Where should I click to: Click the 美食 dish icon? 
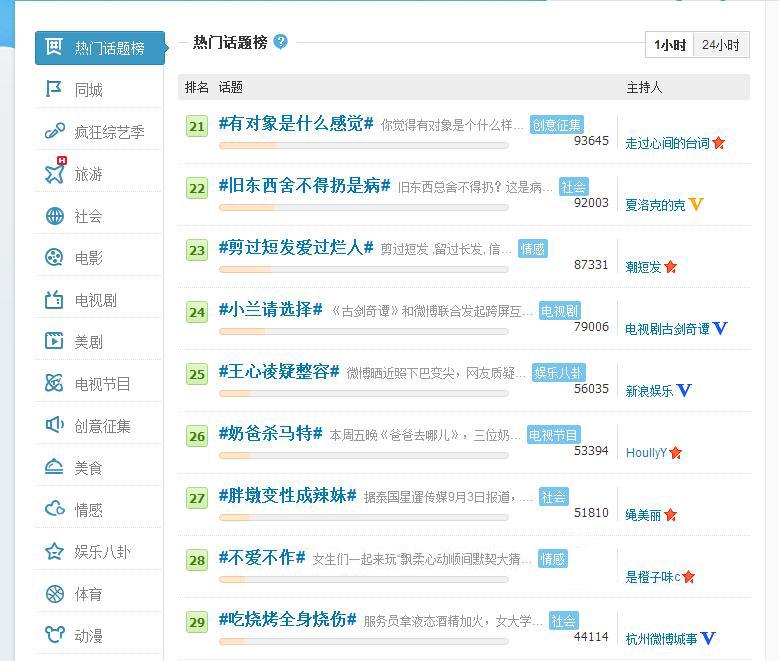click(x=54, y=467)
